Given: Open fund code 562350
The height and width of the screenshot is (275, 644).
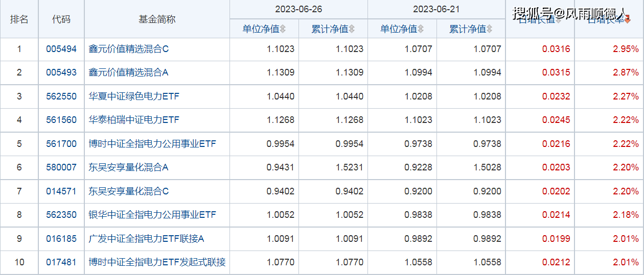Looking at the screenshot, I should point(61,215).
